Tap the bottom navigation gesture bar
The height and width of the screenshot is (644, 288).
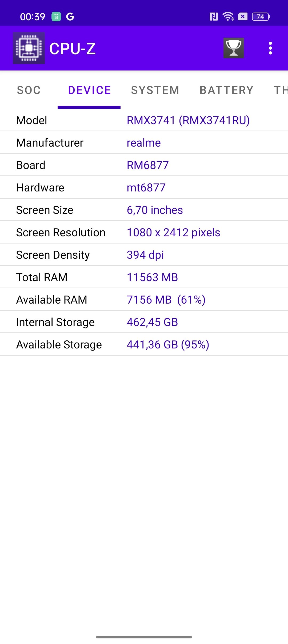[144, 637]
